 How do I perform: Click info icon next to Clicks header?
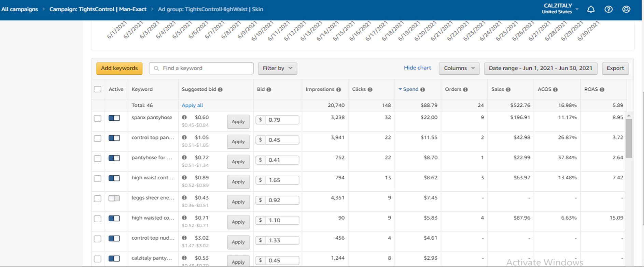[370, 89]
